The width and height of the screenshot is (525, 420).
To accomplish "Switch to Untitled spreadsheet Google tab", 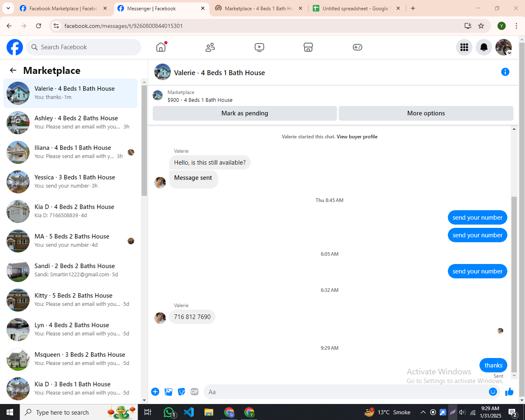I will [355, 8].
